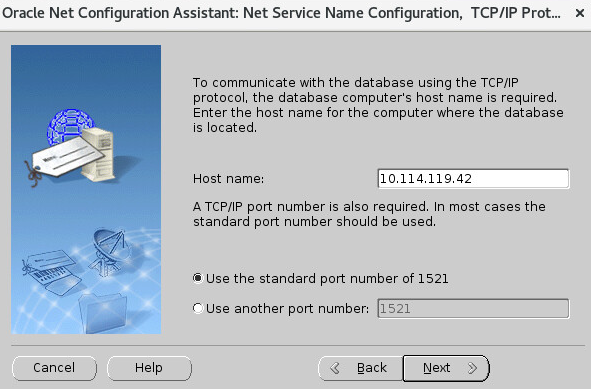Cancel the Net Configuration Assistant
The width and height of the screenshot is (591, 389).
(54, 368)
